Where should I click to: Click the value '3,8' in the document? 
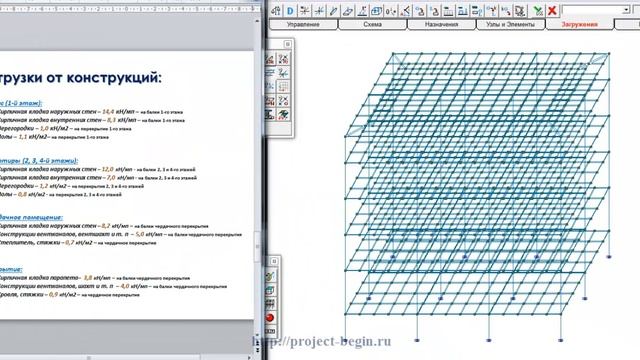[88, 278]
